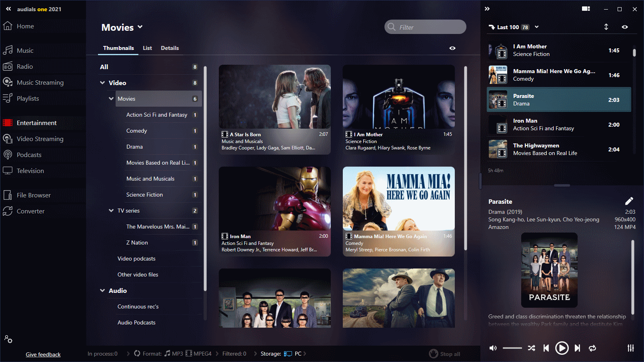Select Mamma Mia in playlist
Image resolution: width=644 pixels, height=362 pixels.
tap(559, 75)
